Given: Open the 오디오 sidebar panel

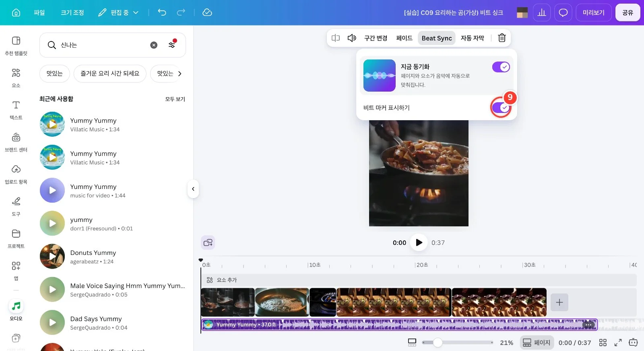Looking at the screenshot, I should coord(16,311).
